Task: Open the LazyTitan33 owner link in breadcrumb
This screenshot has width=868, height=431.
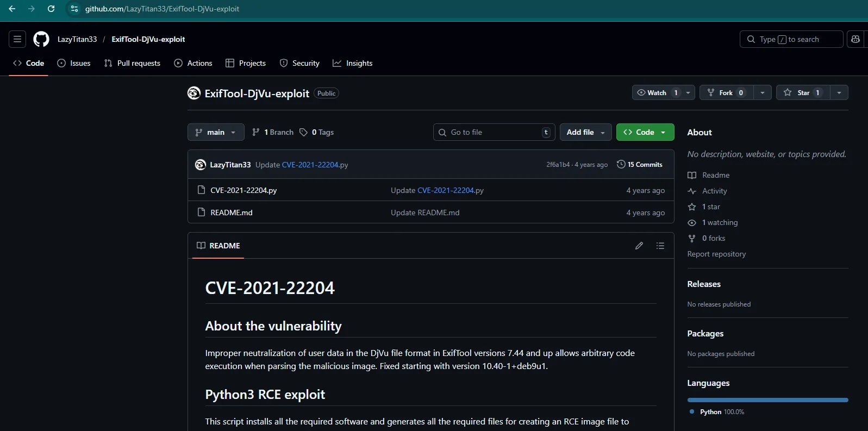Action: pos(77,39)
